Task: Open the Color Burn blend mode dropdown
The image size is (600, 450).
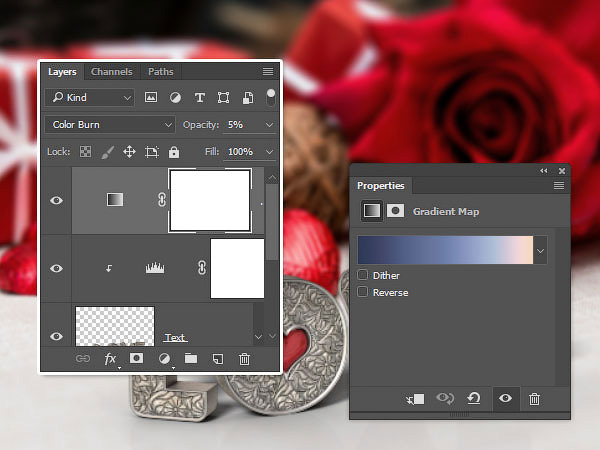Action: click(x=110, y=125)
